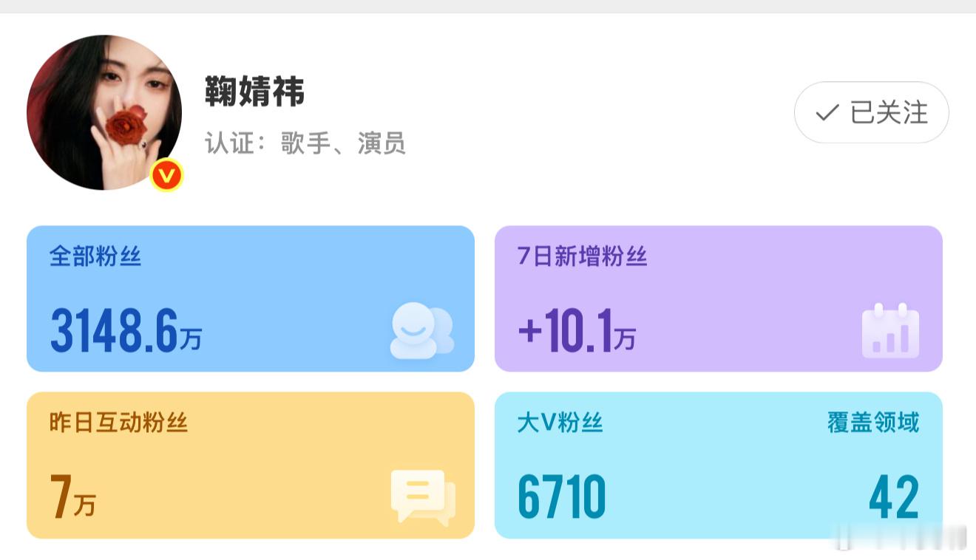Click the calendar chart icon
Screen dimensions: 976x560
tap(890, 330)
